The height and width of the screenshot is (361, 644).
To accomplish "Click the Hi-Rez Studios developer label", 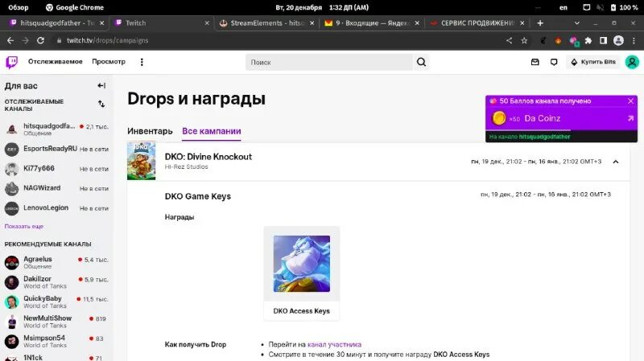I will coord(186,166).
